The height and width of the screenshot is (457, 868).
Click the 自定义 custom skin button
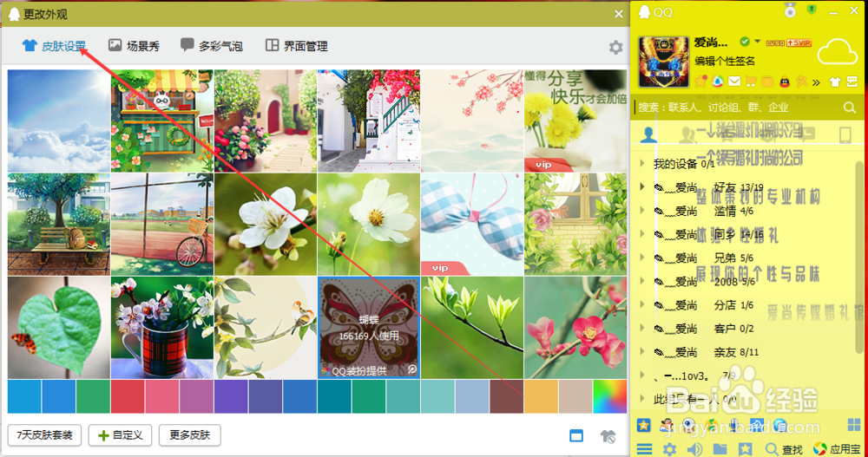tap(120, 435)
